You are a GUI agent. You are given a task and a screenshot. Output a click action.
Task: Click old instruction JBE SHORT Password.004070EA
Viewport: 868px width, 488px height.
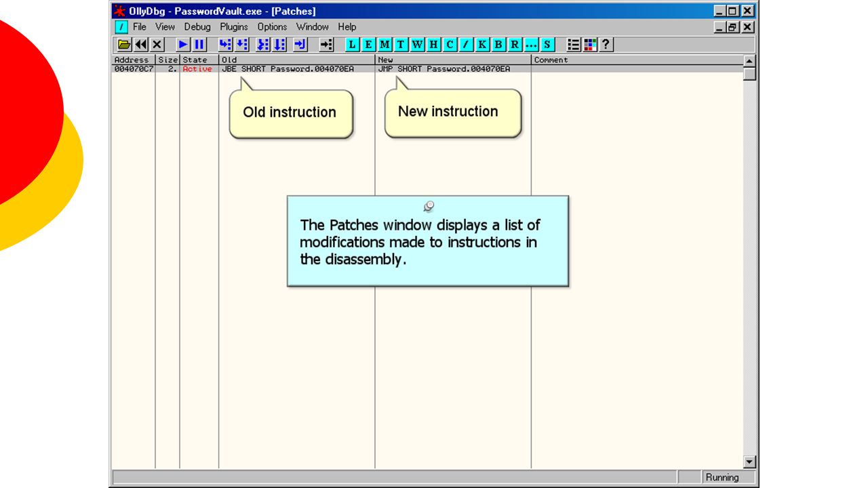pyautogui.click(x=288, y=69)
